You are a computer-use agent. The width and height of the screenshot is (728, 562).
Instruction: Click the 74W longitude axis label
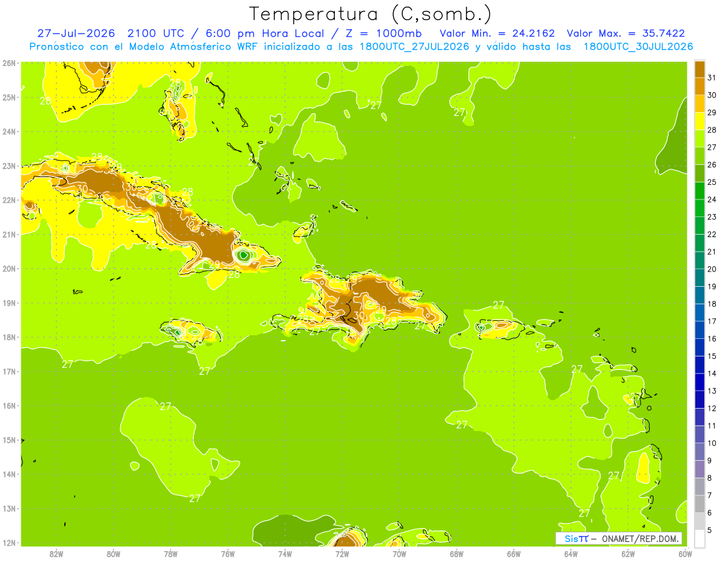[285, 554]
